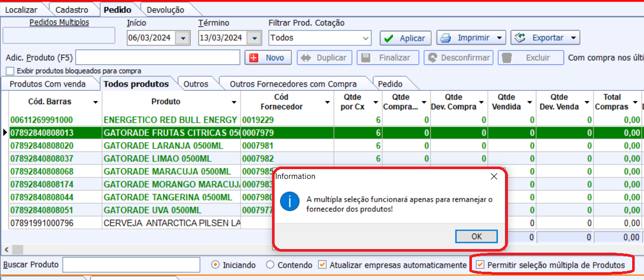Click the green checkmark Aplicar icon
The image size is (644, 280).
coord(389,38)
